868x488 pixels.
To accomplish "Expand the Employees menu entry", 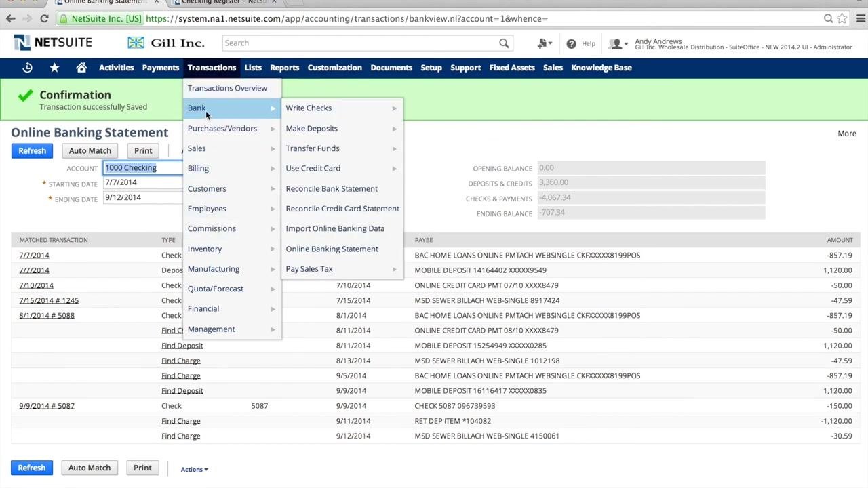I will point(232,209).
